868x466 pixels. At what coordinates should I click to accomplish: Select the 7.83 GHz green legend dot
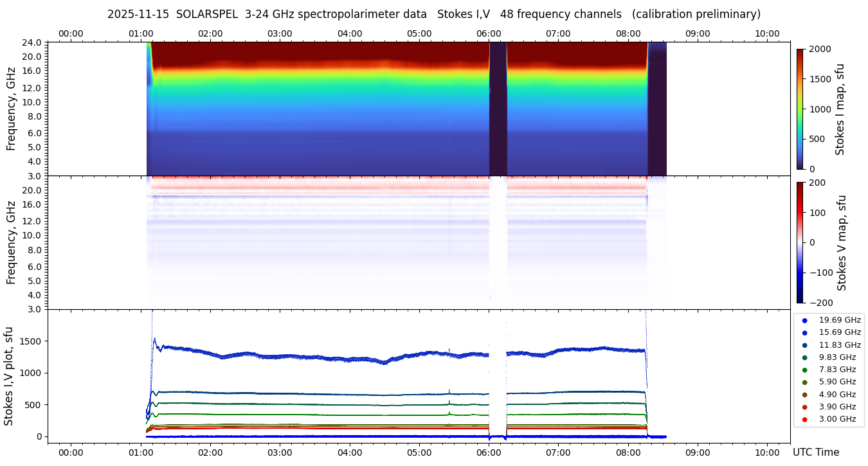point(804,370)
